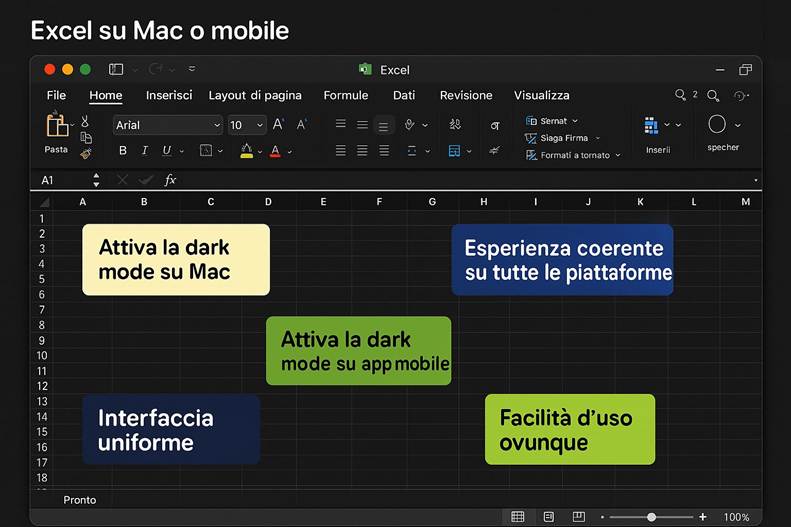Click the zoom in plus button
Viewport: 791px width, 527px height.
point(703,516)
